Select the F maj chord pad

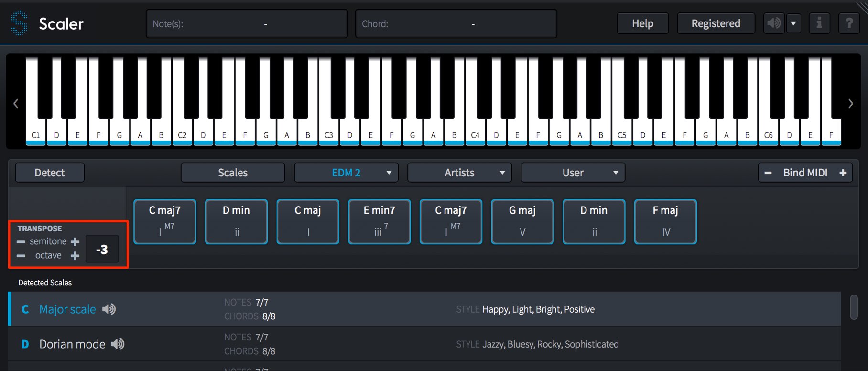pos(665,222)
